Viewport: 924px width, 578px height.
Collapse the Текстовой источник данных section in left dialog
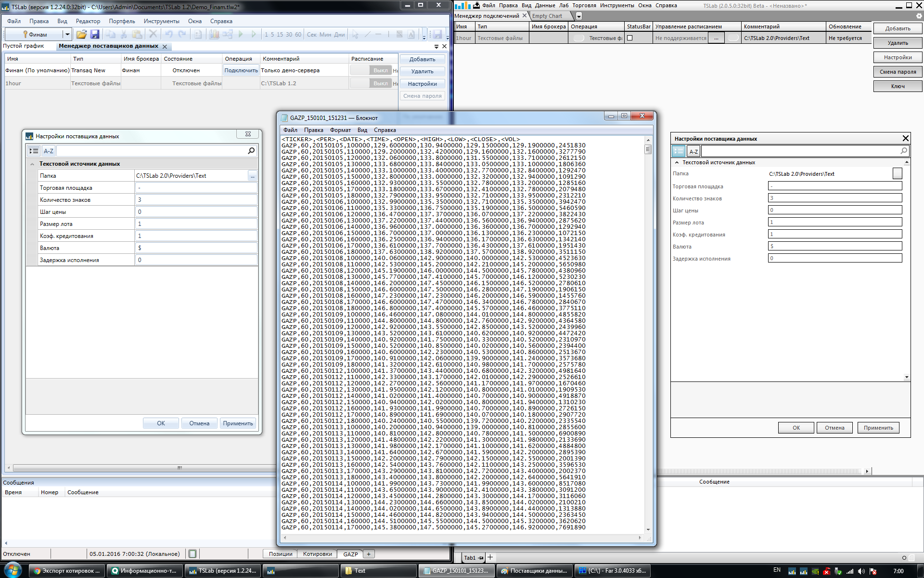click(x=32, y=164)
